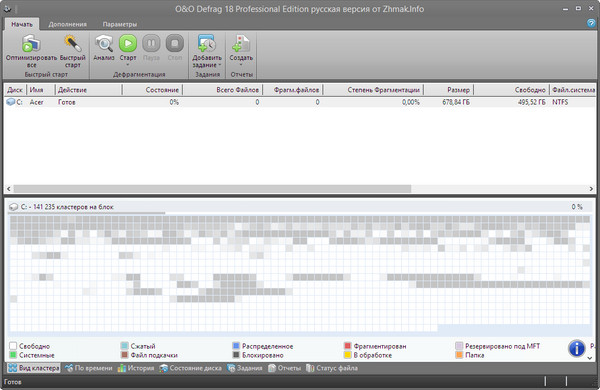Sort by Файл.система column header
Viewport: 600px width, 390px height.
pos(573,90)
